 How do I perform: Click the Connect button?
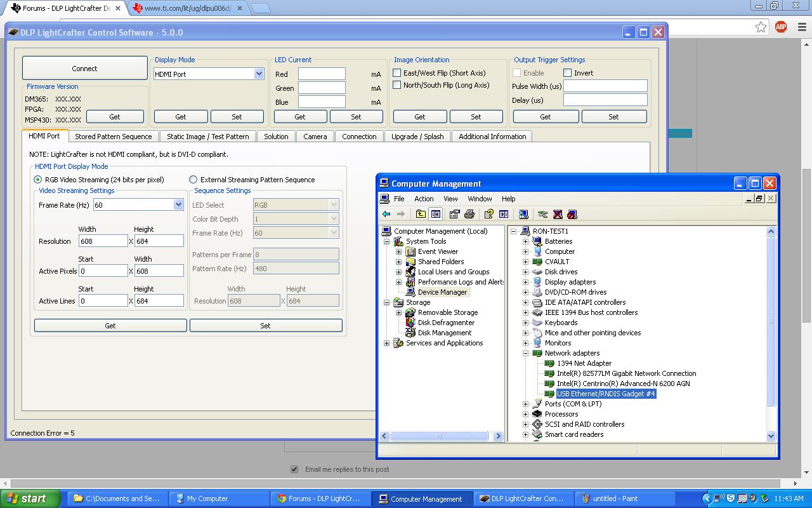[84, 69]
